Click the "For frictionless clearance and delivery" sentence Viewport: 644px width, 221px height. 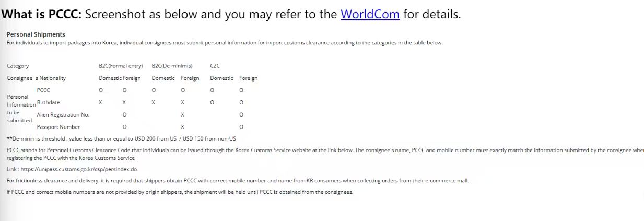[x=238, y=181]
